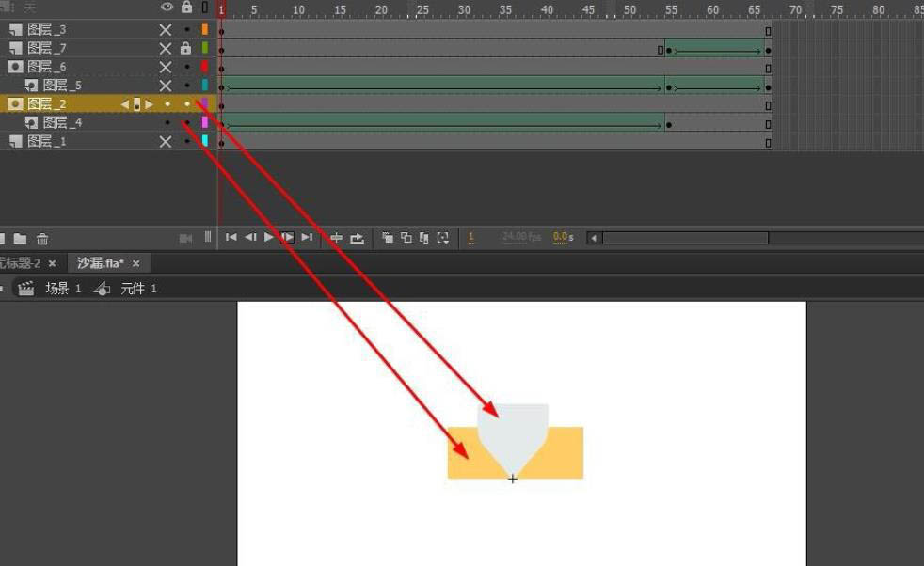This screenshot has height=566, width=924.
Task: Click the mask layer icon of 图层_6
Action: coord(15,67)
